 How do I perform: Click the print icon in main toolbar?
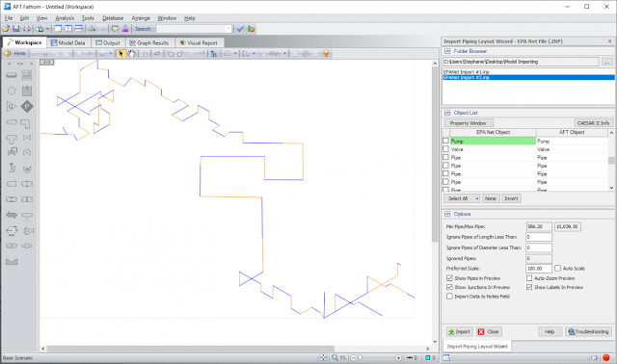[27, 29]
